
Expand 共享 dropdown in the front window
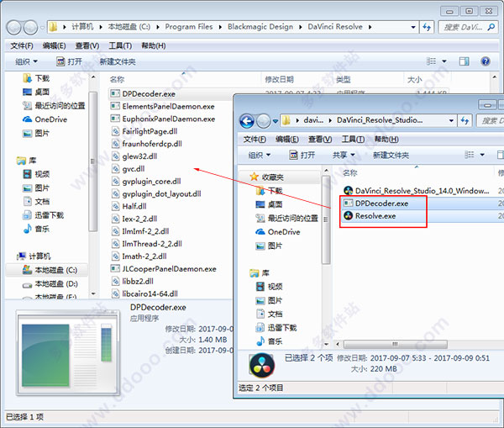click(344, 156)
